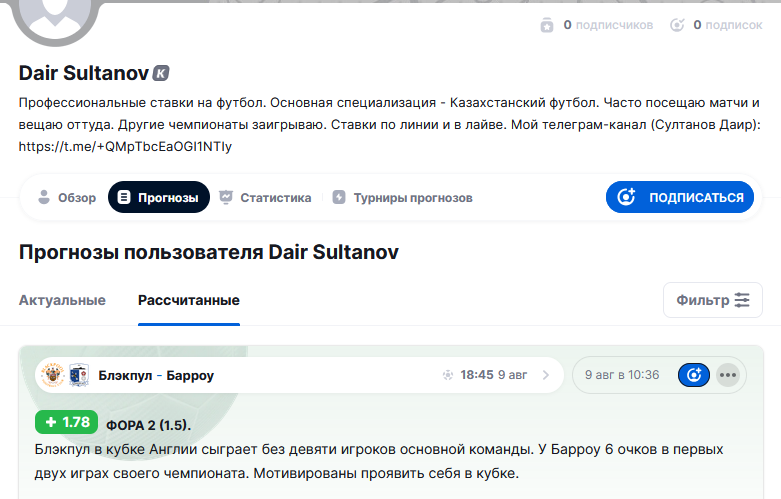Click the person icon beside Обзор
This screenshot has width=781, height=499.
pos(44,197)
